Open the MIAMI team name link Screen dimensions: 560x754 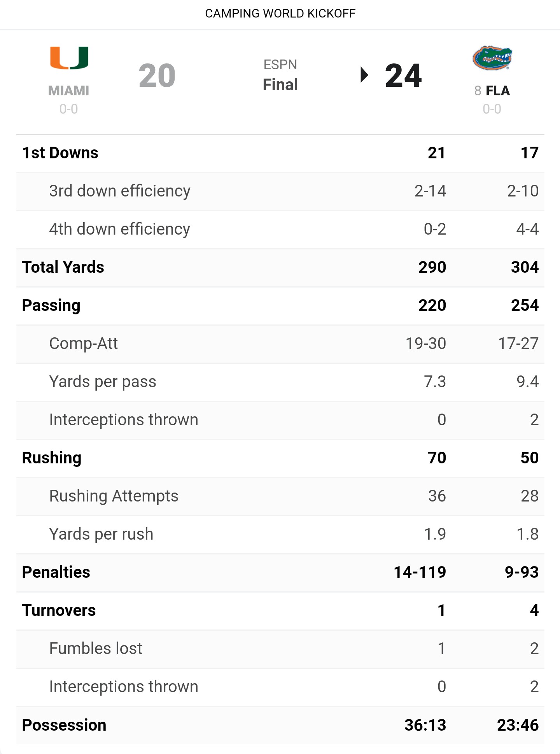coord(68,91)
